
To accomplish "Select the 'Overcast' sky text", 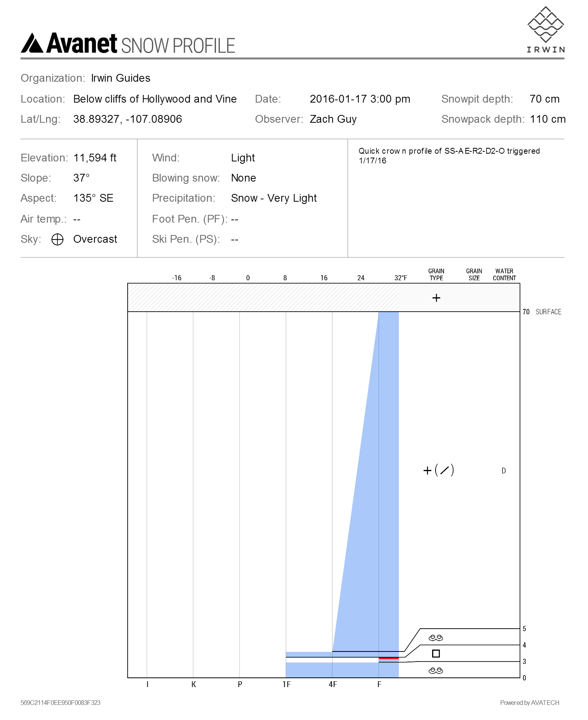I will pyautogui.click(x=95, y=239).
